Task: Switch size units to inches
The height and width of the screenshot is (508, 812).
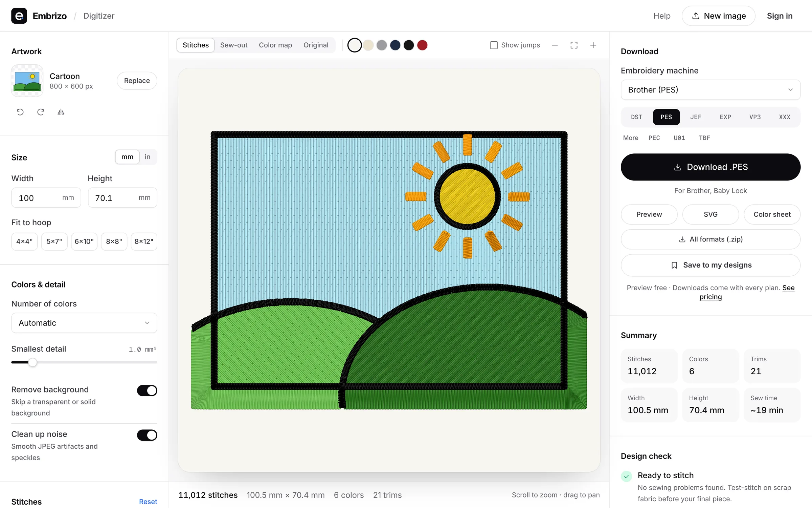Action: pyautogui.click(x=148, y=157)
